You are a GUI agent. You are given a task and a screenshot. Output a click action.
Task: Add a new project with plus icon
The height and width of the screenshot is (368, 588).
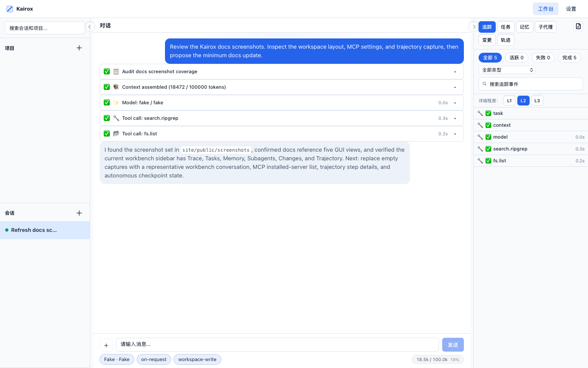[x=79, y=48]
